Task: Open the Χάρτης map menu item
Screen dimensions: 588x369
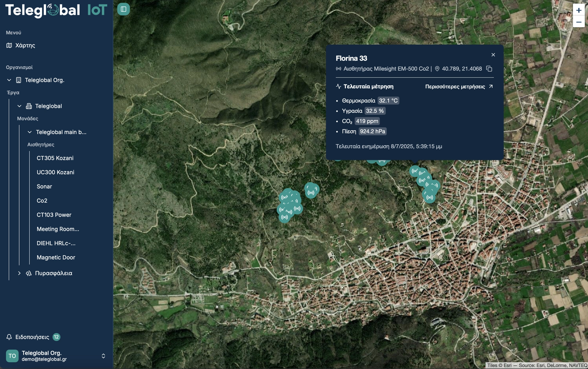Action: point(25,45)
